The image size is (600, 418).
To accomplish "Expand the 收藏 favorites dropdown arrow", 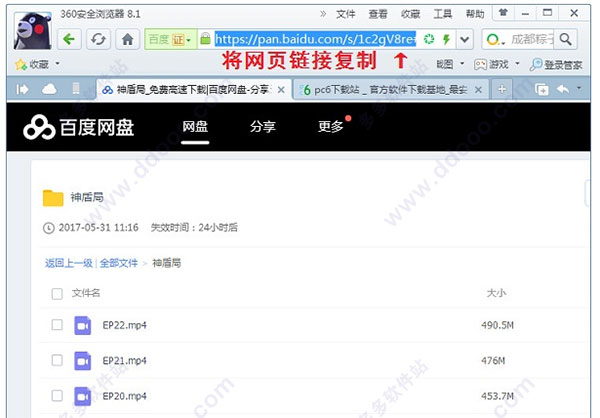I will 57,64.
